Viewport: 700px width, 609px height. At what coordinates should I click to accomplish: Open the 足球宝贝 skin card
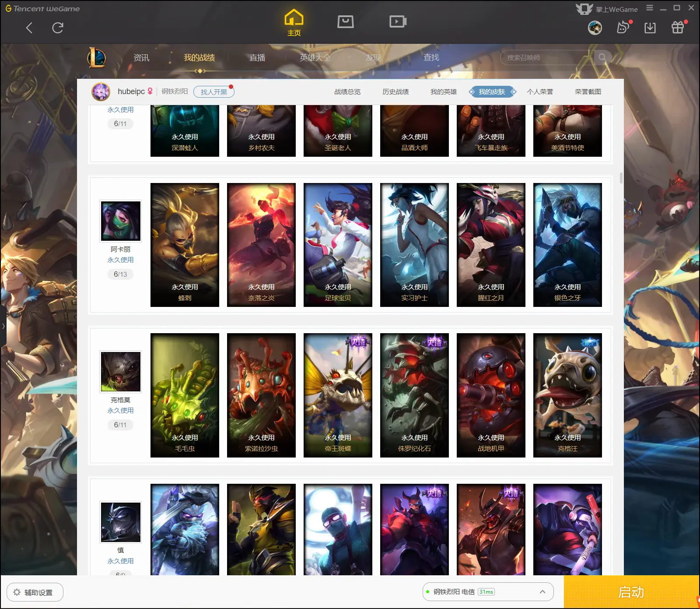point(338,245)
